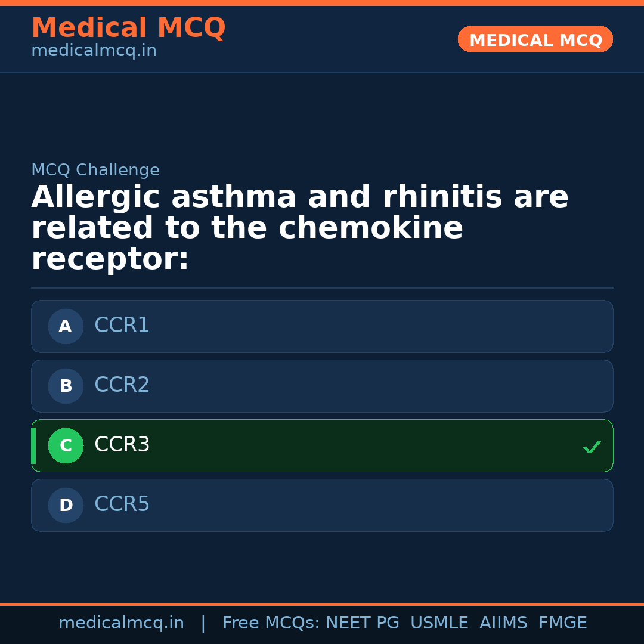Select the CCR5 answer text
Image resolution: width=644 pixels, height=644 pixels.
point(122,504)
